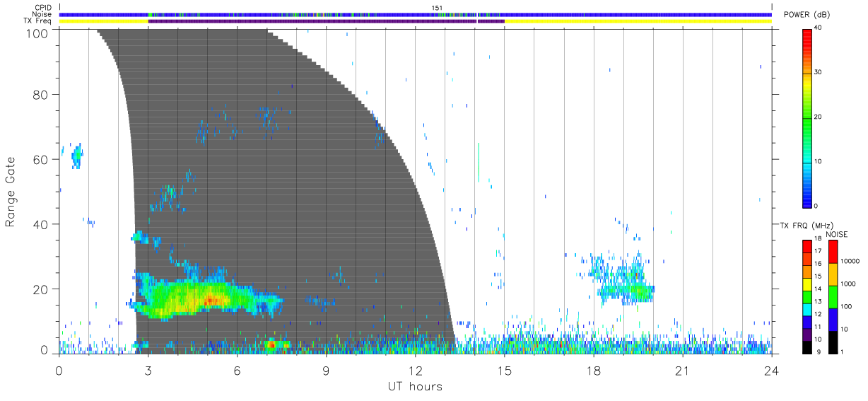The height and width of the screenshot is (401, 868).
Task: Click the CPID value '151'
Action: [x=437, y=8]
